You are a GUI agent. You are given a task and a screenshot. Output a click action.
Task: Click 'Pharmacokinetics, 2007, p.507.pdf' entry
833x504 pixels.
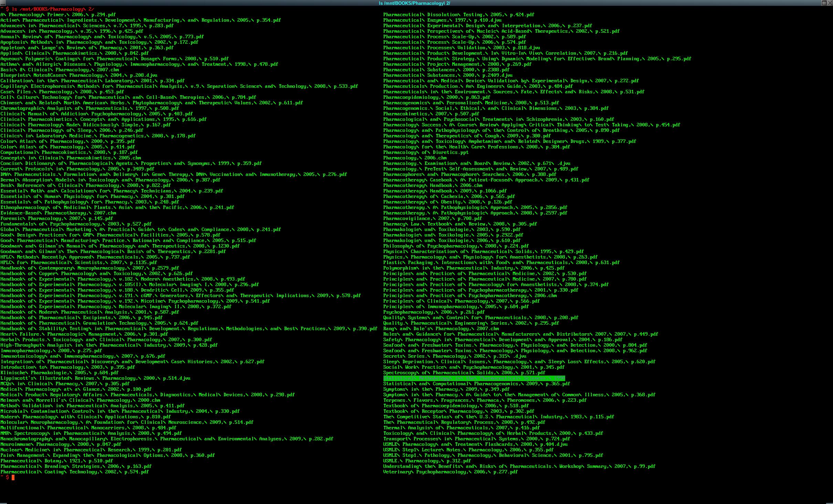[431, 114]
